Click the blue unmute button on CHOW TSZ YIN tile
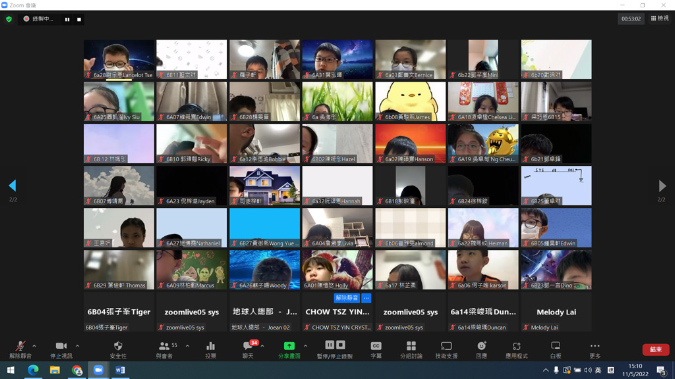Viewport: 675px width, 379px height. point(347,298)
